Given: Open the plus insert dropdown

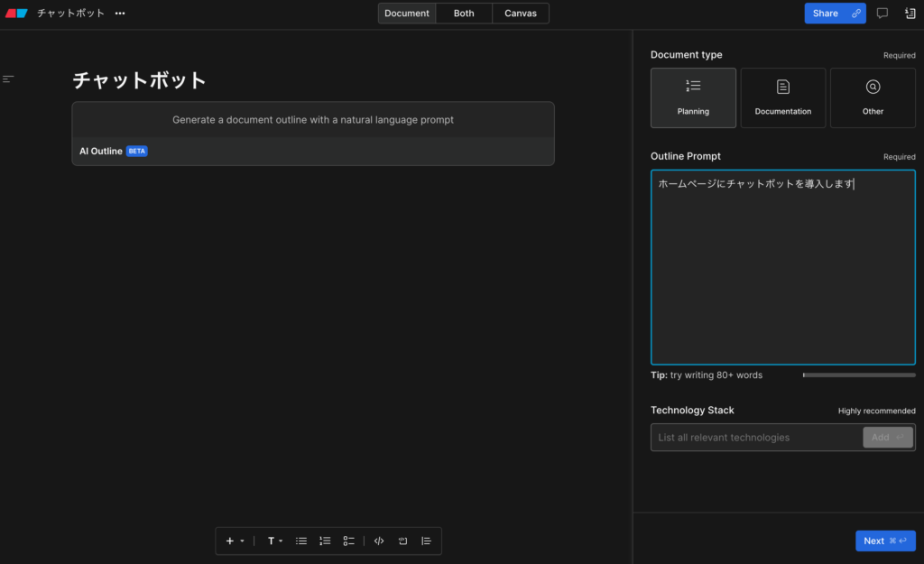Looking at the screenshot, I should [235, 541].
